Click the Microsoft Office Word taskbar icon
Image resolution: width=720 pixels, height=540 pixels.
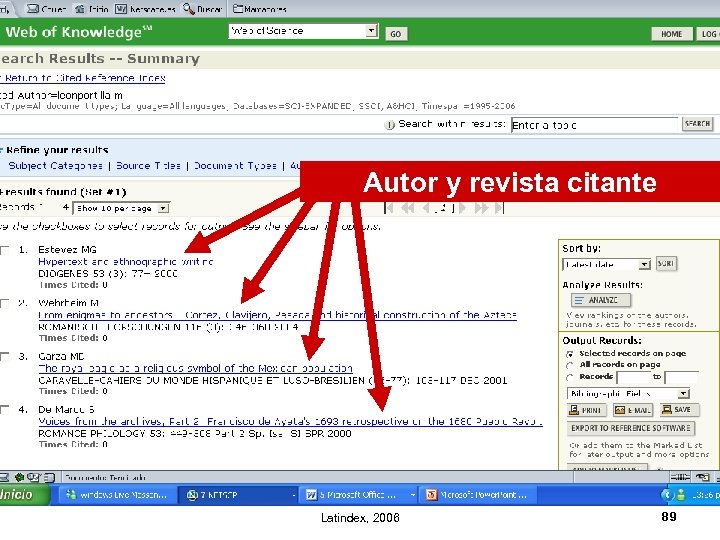tap(311, 495)
